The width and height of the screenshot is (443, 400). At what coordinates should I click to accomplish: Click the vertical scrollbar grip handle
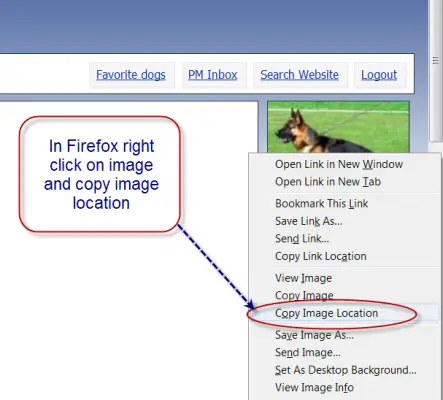click(x=436, y=61)
